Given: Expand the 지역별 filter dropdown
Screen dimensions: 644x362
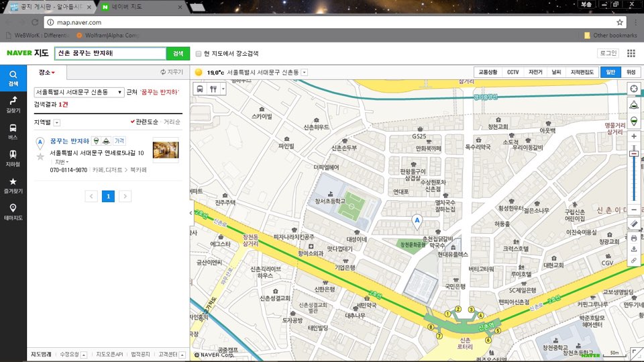Looking at the screenshot, I should point(56,123).
